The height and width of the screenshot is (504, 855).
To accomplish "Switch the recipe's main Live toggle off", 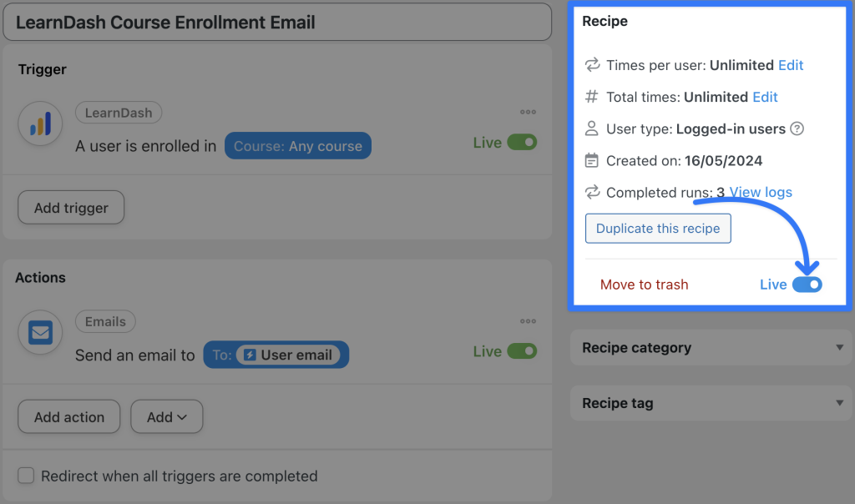I will pyautogui.click(x=809, y=284).
